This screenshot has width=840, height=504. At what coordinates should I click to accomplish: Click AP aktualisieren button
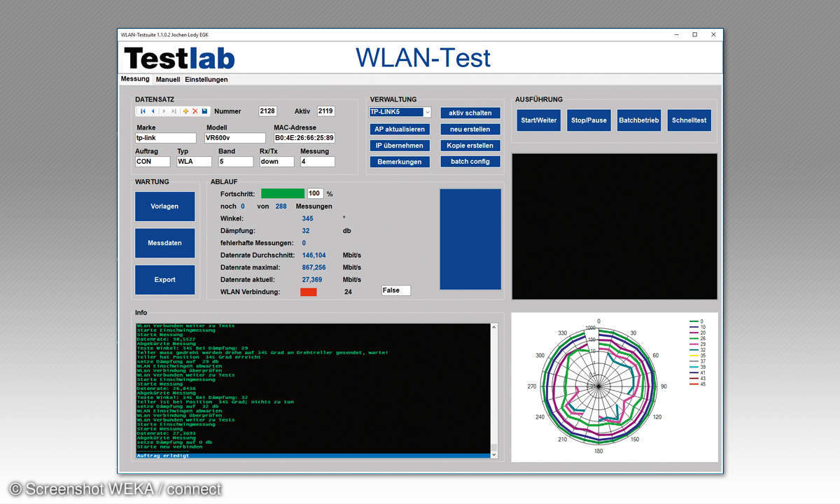click(x=400, y=129)
